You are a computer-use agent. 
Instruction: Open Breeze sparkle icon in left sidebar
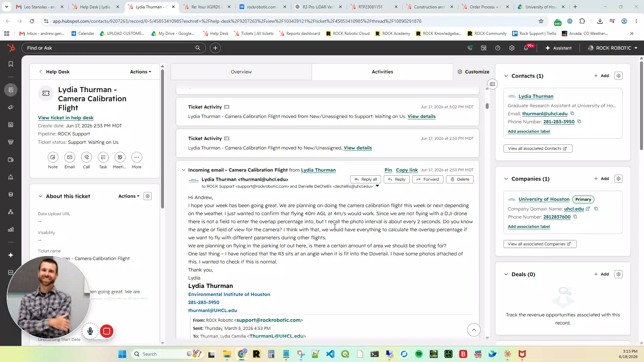click(11, 255)
